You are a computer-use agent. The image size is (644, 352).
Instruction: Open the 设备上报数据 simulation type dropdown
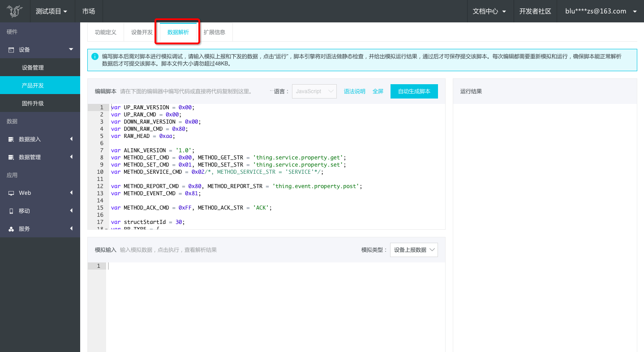[414, 250]
